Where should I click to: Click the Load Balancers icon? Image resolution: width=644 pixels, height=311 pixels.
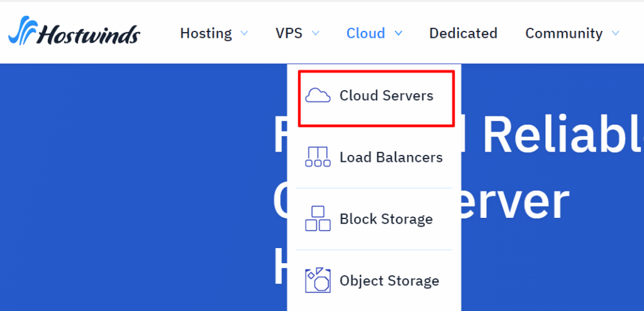click(x=318, y=157)
